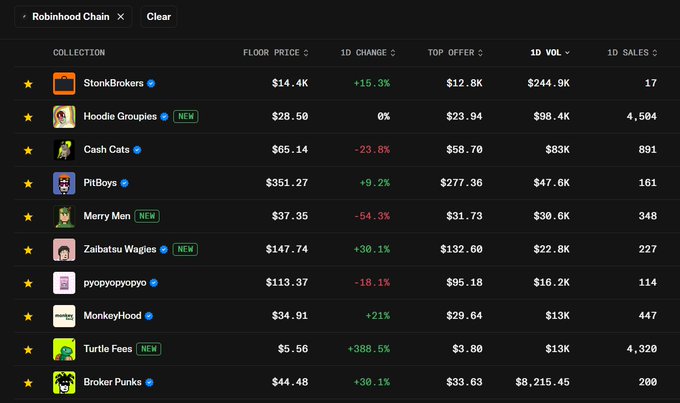Click the Robinhood Chain feather logo
This screenshot has height=403, width=680.
click(x=24, y=17)
